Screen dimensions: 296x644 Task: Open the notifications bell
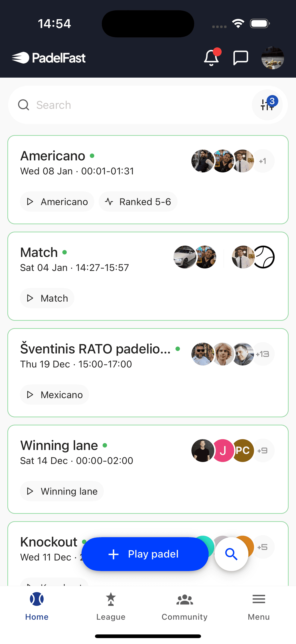coord(212,57)
